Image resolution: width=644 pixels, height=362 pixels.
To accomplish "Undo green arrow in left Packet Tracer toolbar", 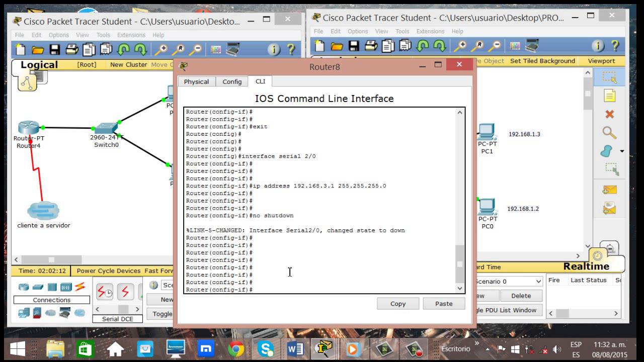I will (x=124, y=49).
